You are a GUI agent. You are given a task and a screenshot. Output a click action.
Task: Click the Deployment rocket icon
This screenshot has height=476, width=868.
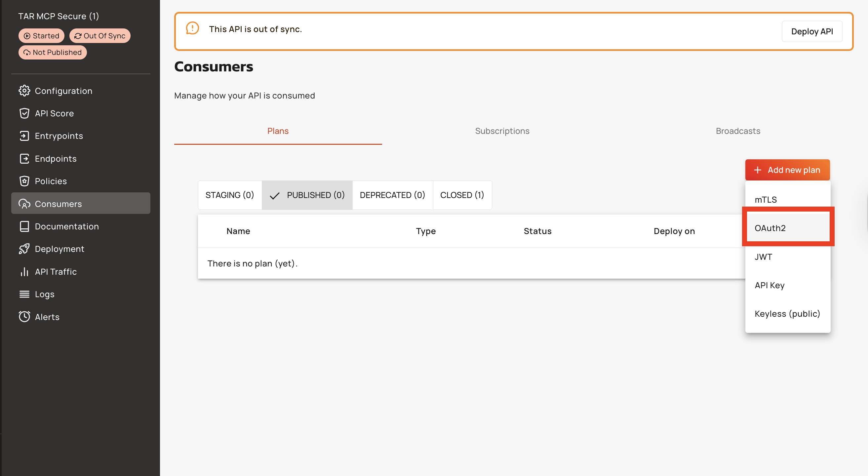(24, 249)
